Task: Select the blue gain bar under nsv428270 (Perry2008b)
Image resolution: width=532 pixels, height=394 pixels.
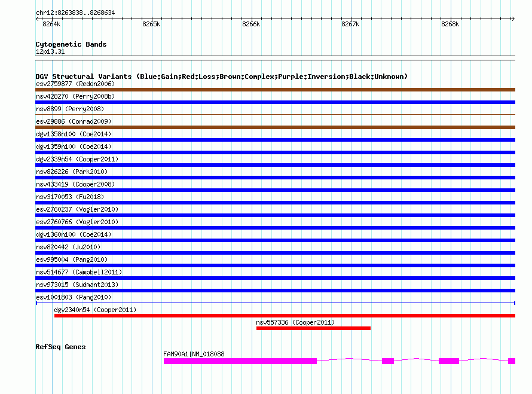Action: 275,102
